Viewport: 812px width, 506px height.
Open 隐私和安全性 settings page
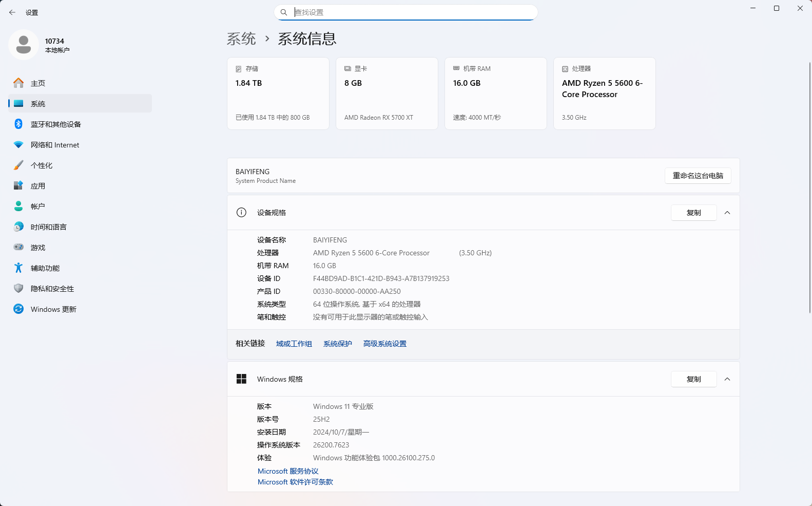point(52,289)
